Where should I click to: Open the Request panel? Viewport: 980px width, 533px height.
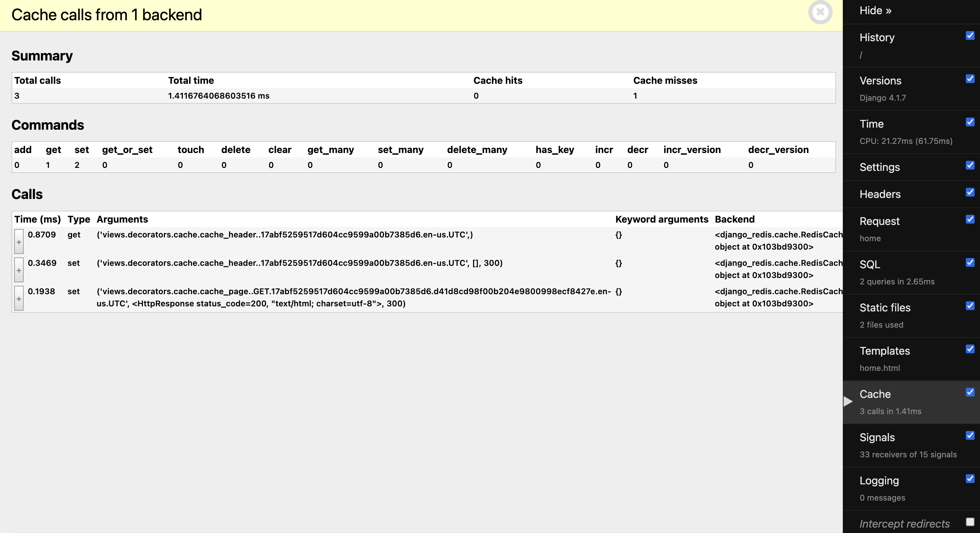click(879, 221)
